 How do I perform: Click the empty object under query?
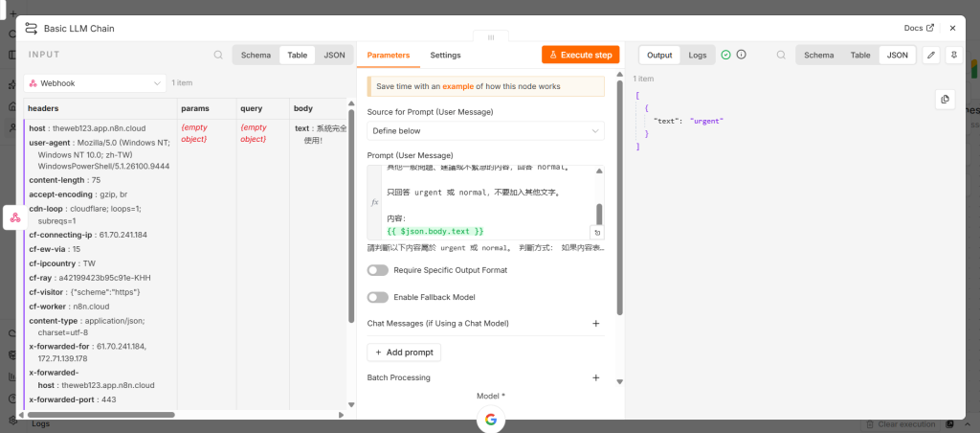click(x=253, y=132)
